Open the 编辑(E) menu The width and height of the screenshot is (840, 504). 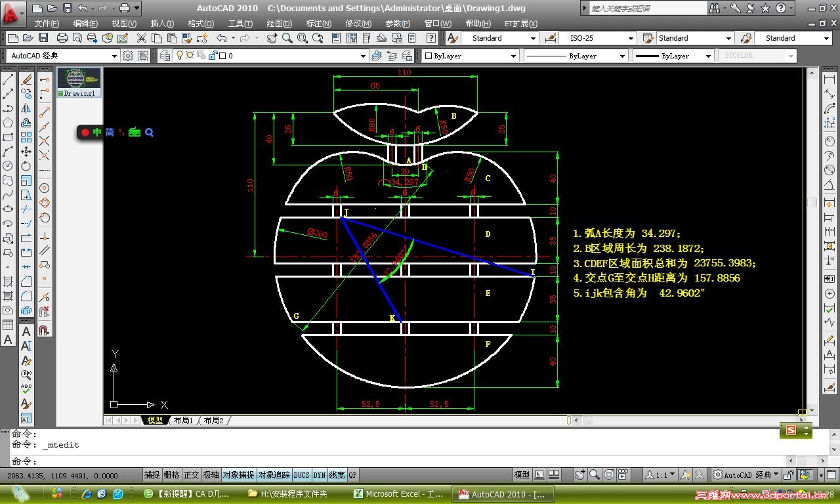coord(85,24)
